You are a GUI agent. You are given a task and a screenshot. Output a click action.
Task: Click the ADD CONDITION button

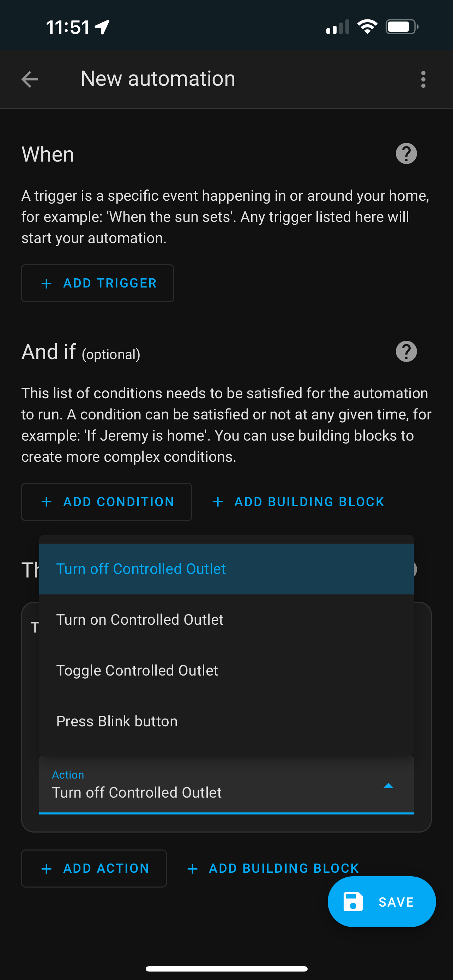tap(107, 502)
